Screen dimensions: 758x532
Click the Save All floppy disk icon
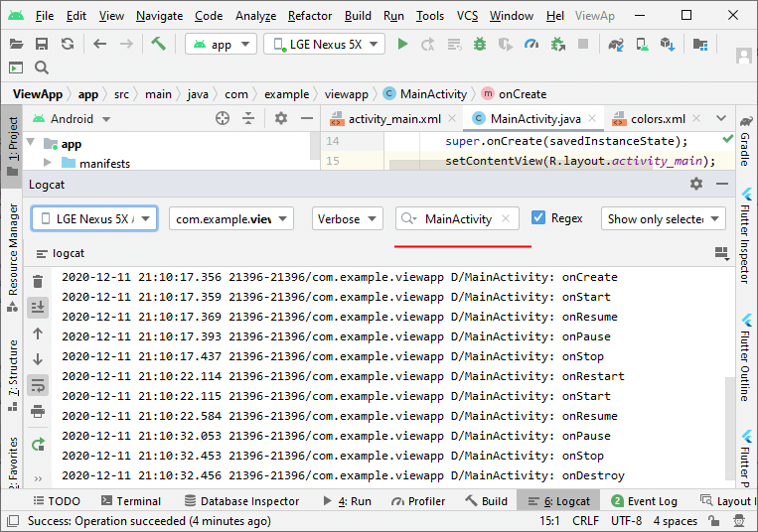[x=42, y=44]
